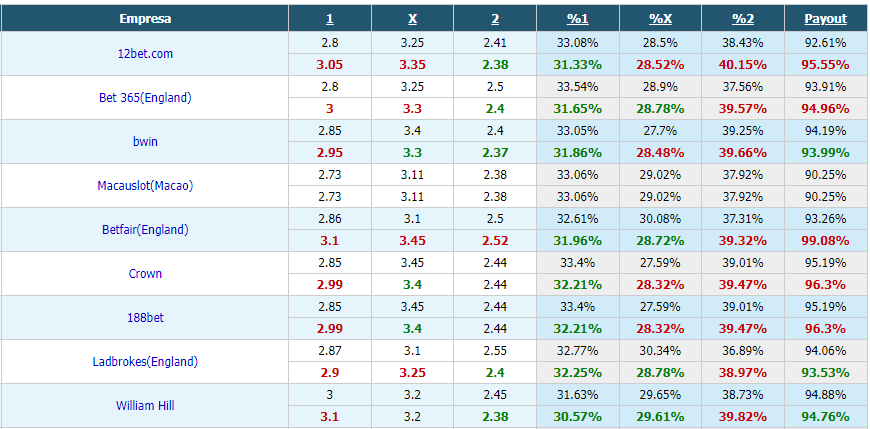Select 12bet.com opening away odds 2.41
This screenshot has width=870, height=429.
495,43
